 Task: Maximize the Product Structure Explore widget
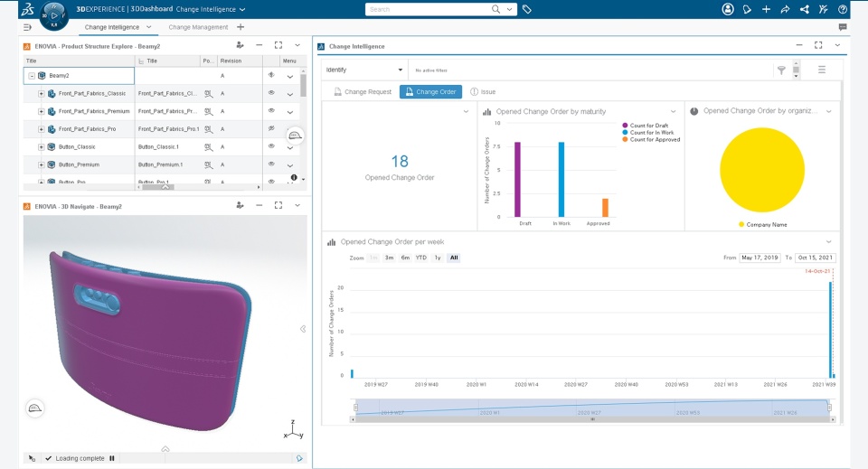[x=278, y=45]
